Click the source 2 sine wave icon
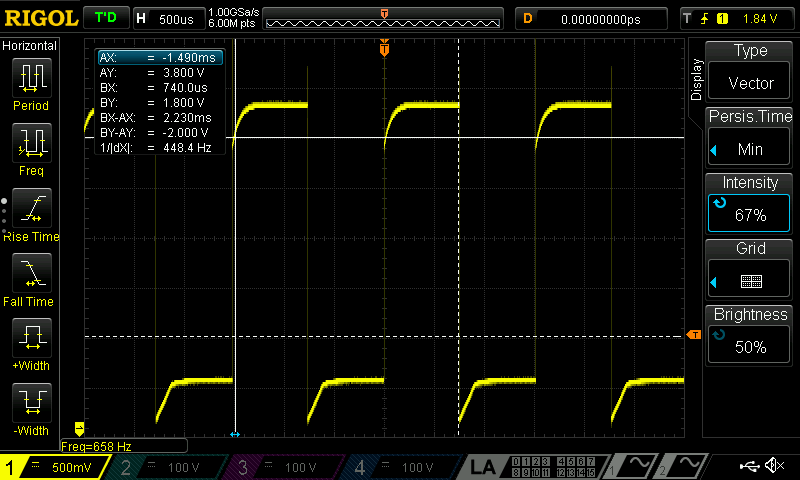 [x=689, y=465]
